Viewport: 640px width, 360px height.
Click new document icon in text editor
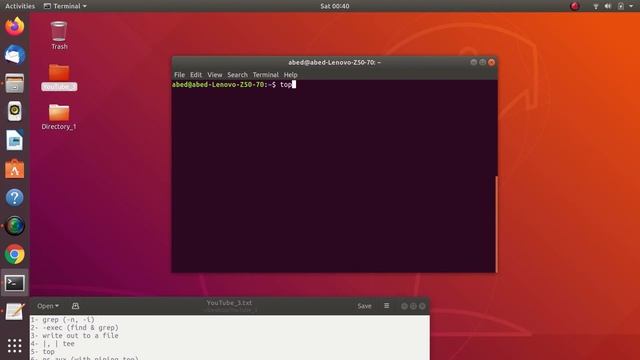[76, 306]
